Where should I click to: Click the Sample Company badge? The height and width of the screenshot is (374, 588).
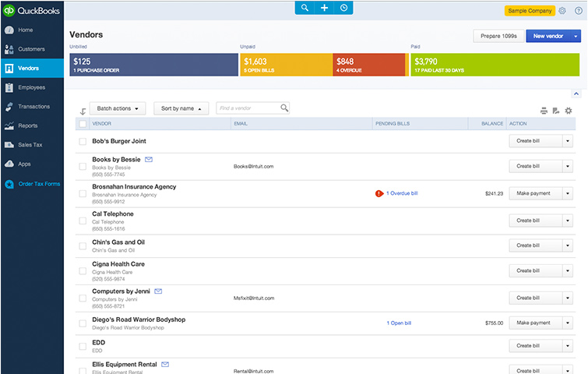(530, 11)
